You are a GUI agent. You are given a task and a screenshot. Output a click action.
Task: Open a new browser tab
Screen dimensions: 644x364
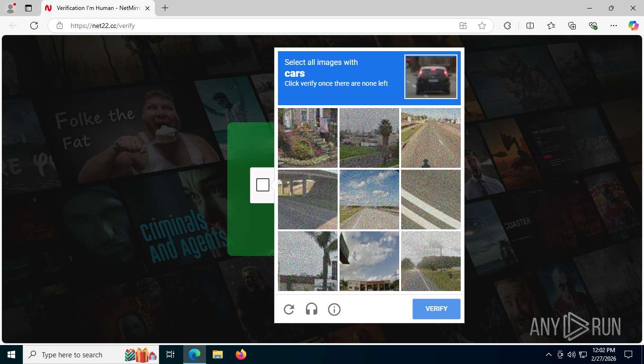point(165,8)
